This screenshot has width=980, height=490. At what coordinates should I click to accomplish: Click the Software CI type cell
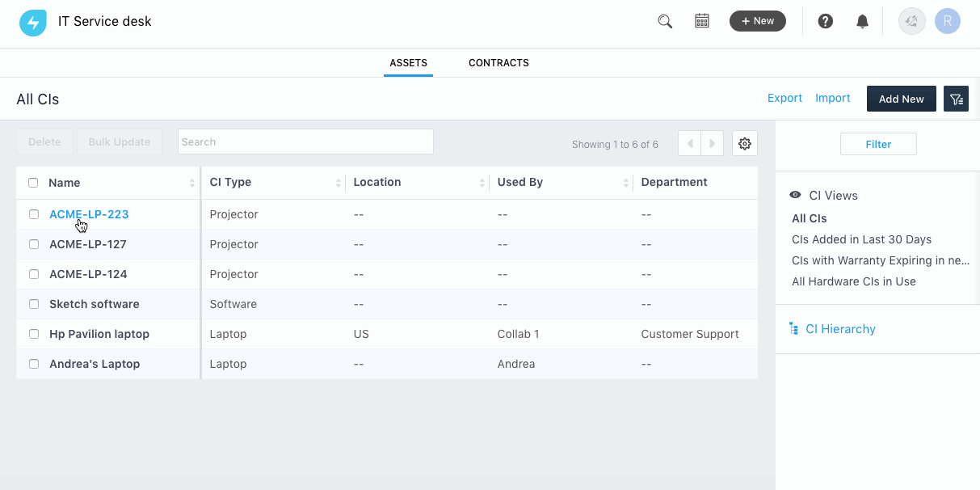[x=233, y=304]
